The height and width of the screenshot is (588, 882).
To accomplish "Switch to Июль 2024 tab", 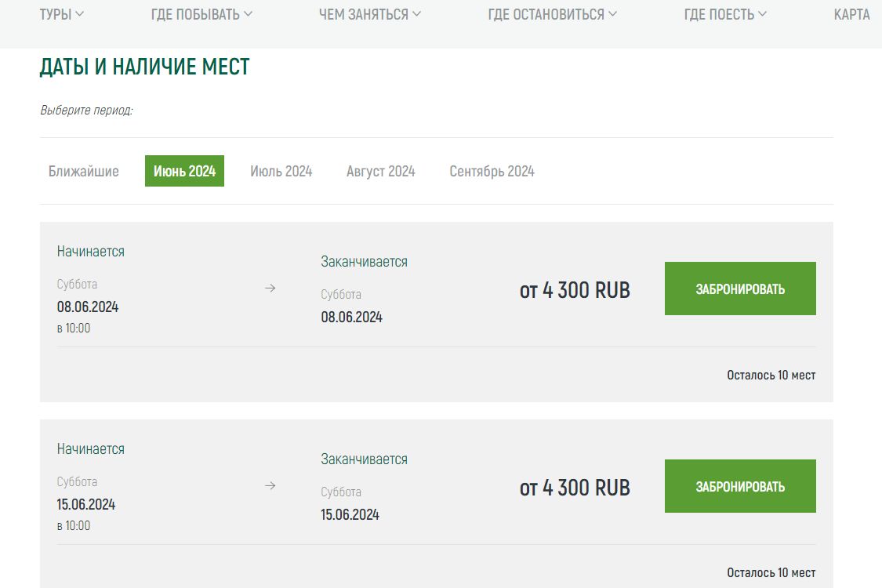I will pyautogui.click(x=281, y=171).
